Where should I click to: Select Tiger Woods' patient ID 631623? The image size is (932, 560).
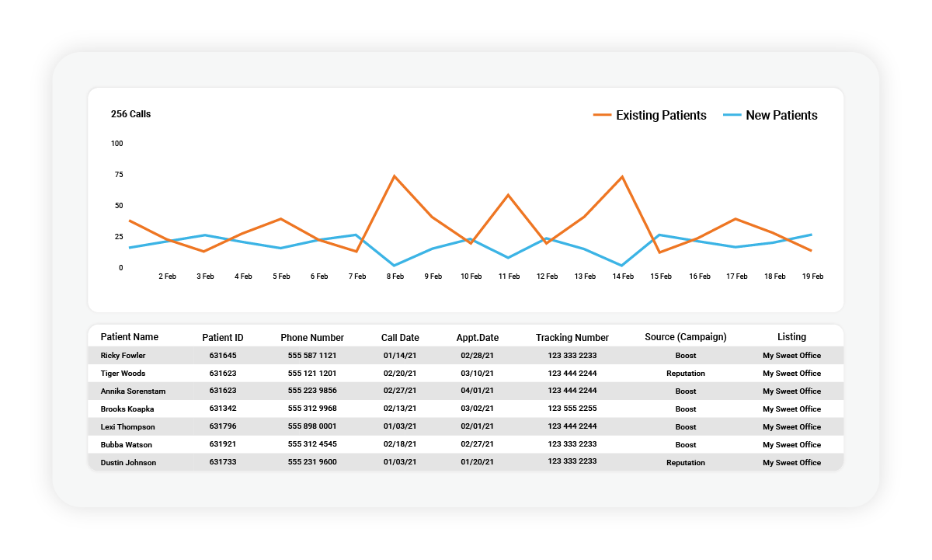point(224,373)
